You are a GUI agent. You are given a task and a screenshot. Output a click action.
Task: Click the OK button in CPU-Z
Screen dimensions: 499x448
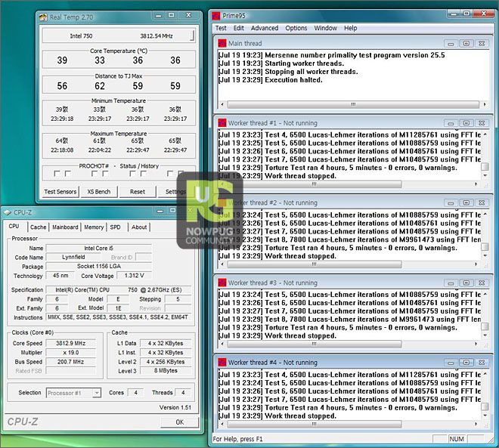pyautogui.click(x=179, y=422)
